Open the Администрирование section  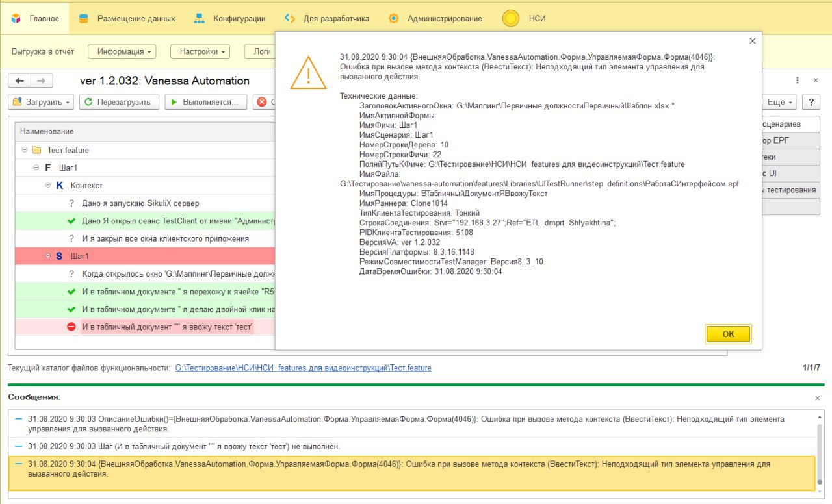[x=435, y=18]
